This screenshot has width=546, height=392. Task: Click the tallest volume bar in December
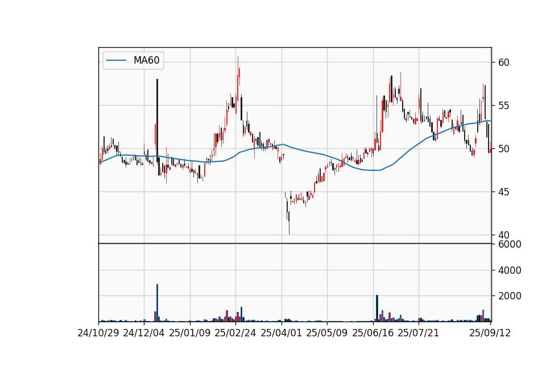pos(158,303)
